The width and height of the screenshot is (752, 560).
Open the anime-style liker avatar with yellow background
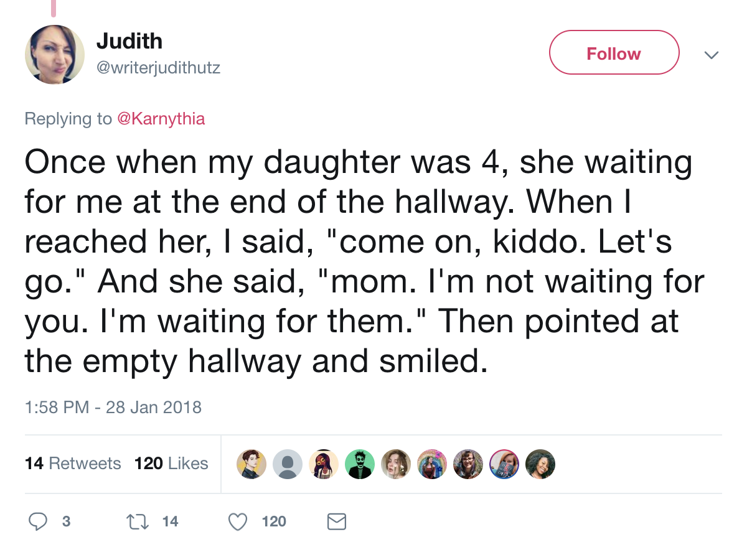251,464
